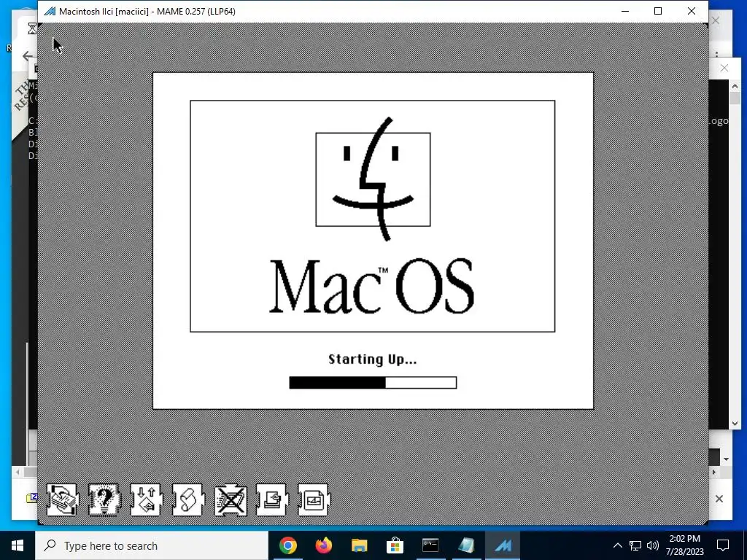The width and height of the screenshot is (747, 560).
Task: Click the MAME taskbar icon
Action: (x=503, y=545)
